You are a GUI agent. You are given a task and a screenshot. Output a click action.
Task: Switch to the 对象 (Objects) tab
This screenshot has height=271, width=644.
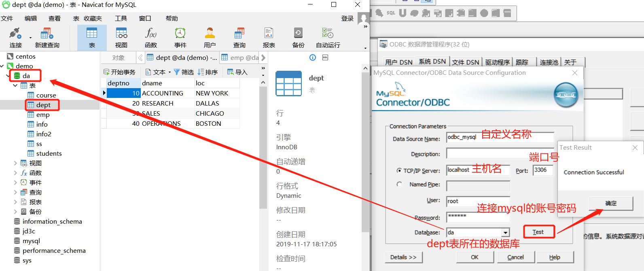(x=119, y=58)
